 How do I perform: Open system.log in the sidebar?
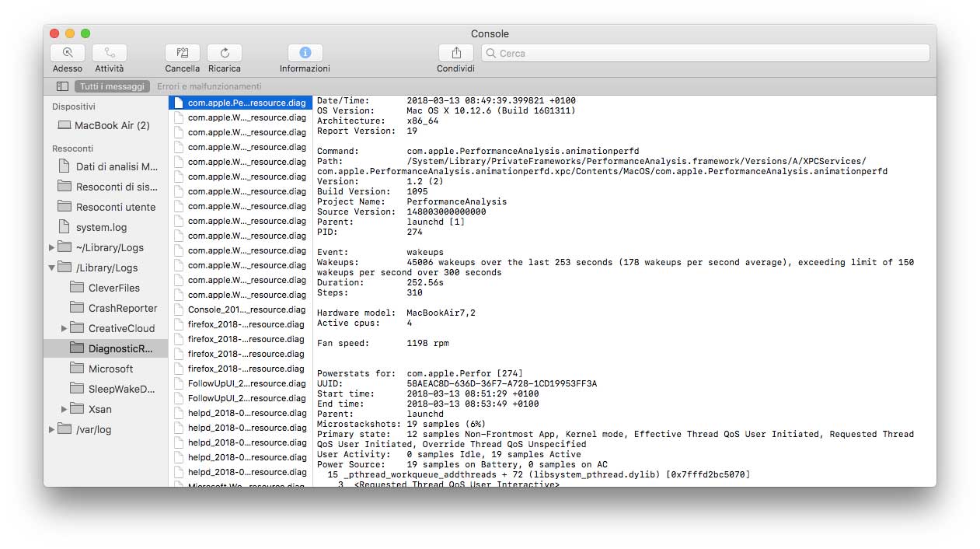click(x=106, y=227)
